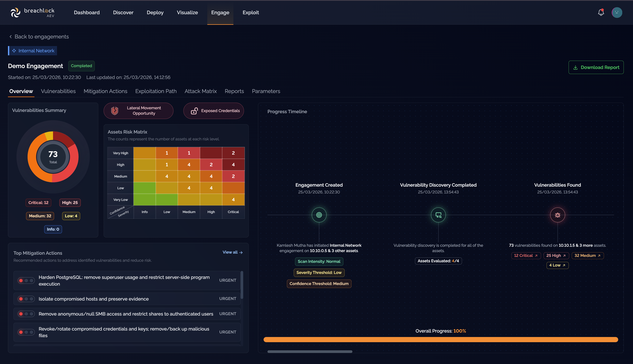Click the arrow icon on 25 High chip
Viewport: 633px width, 364px height.
[x=564, y=256]
